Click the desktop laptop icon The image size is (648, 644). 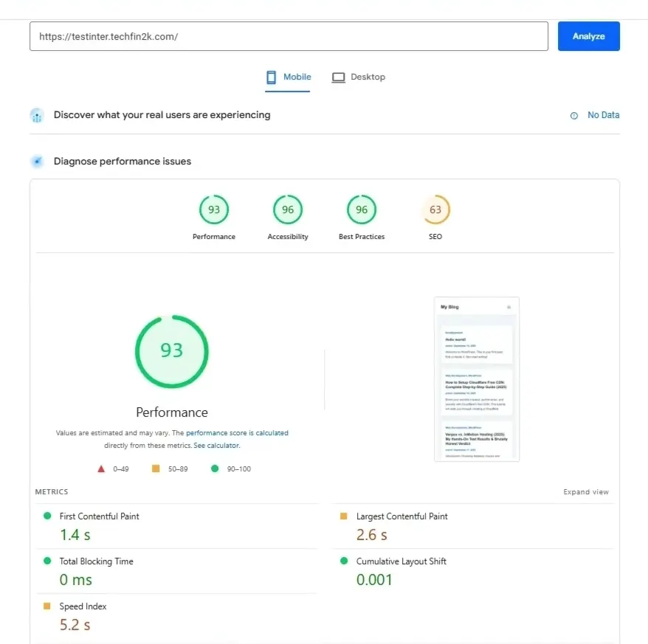pos(339,77)
